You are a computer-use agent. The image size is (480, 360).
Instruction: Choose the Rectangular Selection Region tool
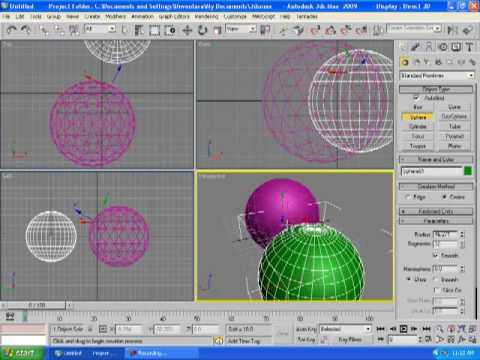(x=155, y=30)
